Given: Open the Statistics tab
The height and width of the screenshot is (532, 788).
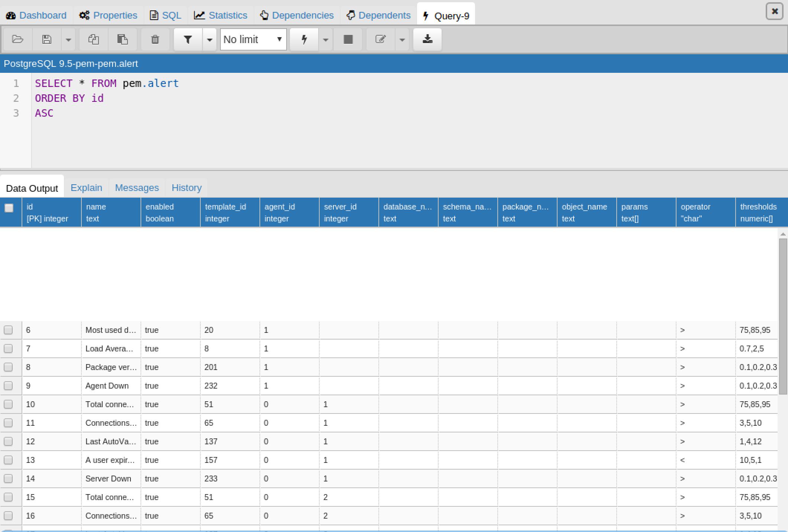Looking at the screenshot, I should [x=220, y=15].
